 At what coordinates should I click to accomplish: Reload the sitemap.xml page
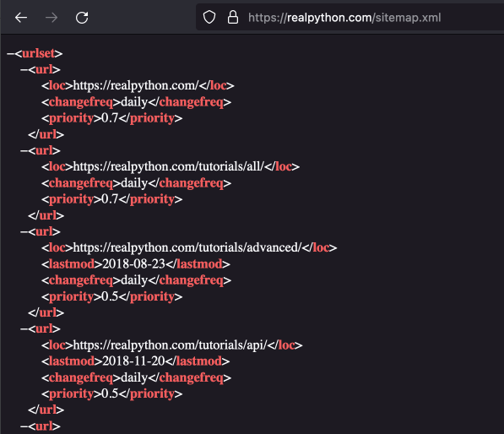pos(82,18)
